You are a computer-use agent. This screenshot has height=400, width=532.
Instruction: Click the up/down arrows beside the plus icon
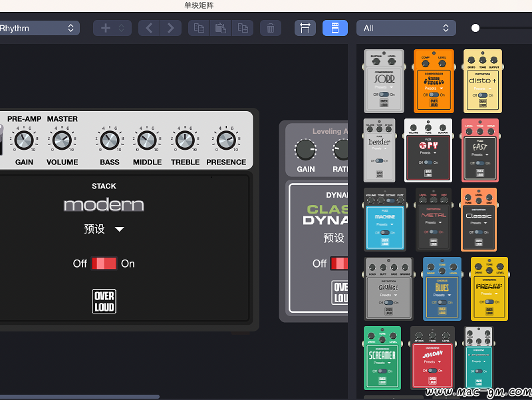[121, 28]
